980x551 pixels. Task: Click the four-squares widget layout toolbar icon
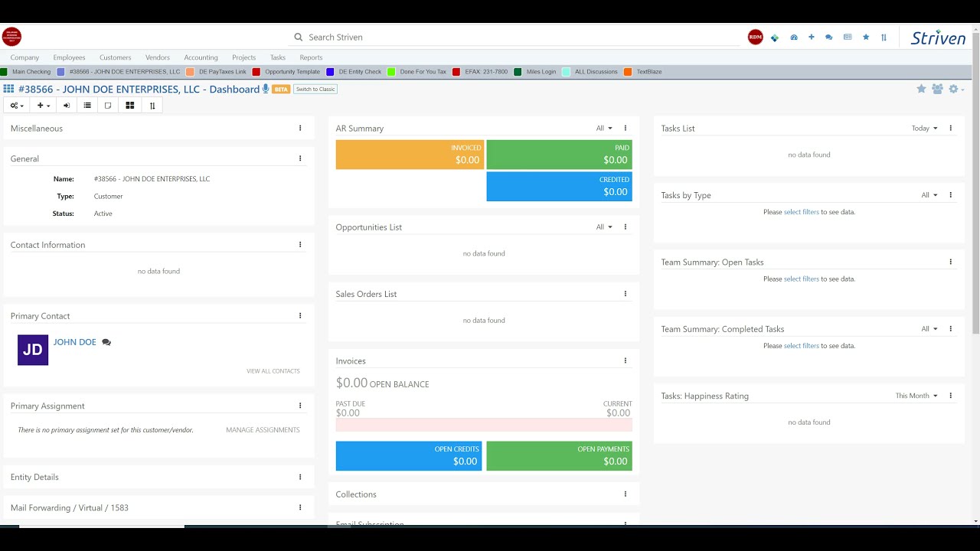coord(130,106)
